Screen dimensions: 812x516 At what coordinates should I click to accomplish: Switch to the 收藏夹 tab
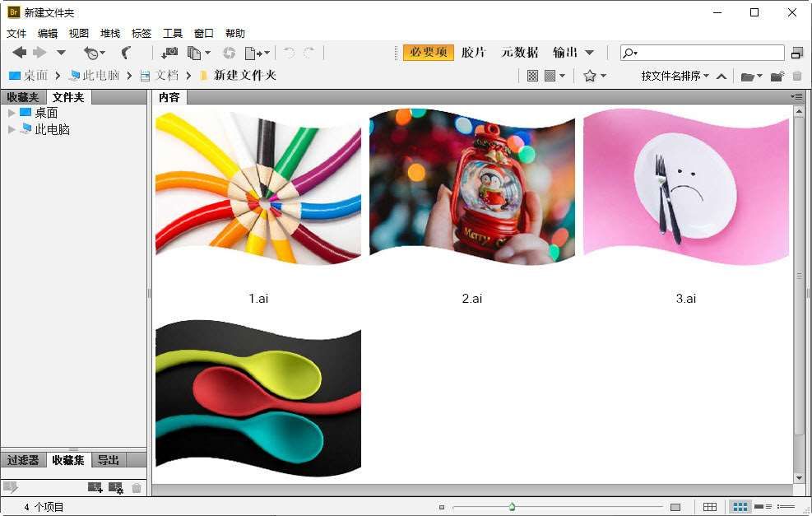coord(23,97)
